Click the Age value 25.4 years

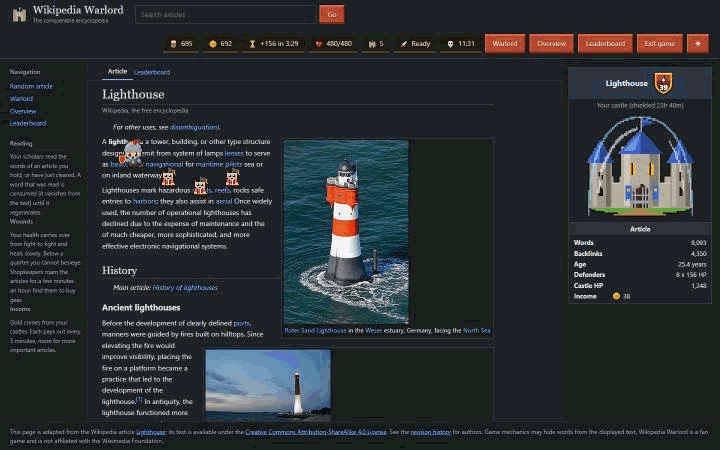pyautogui.click(x=692, y=264)
